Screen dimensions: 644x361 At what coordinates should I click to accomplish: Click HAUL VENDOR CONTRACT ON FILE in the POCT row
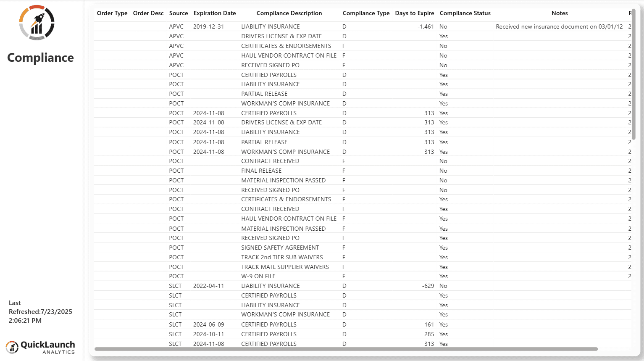[x=289, y=219]
